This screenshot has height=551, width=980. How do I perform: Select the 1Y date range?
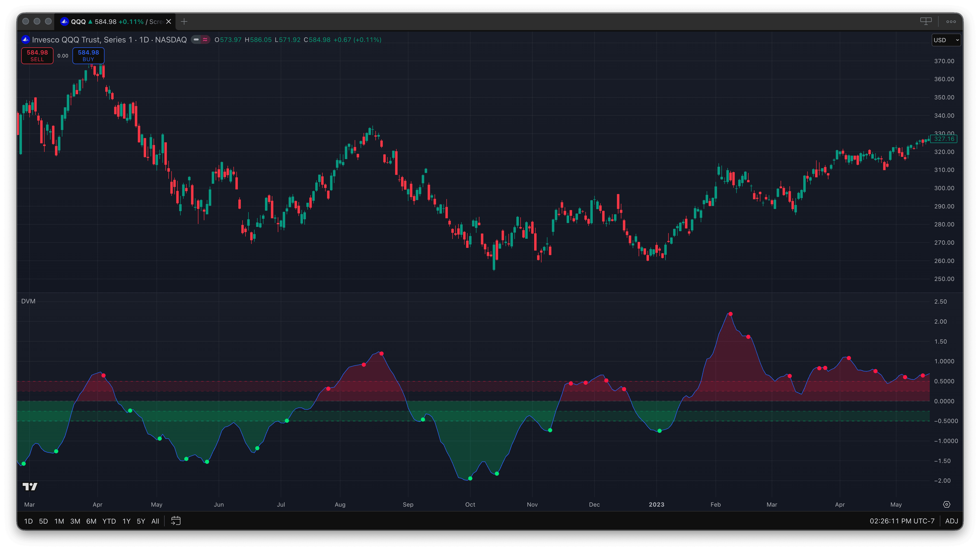tap(126, 521)
